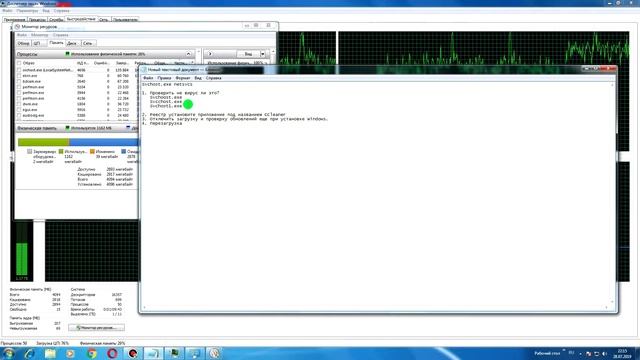This screenshot has width=640, height=360.
Task: Click the Вид button in graphs pane
Action: coord(248,54)
